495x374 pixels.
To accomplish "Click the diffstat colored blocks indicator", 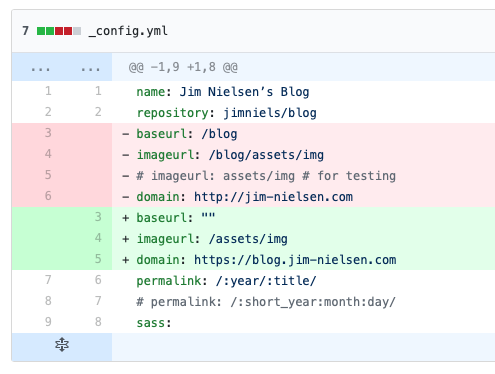I will click(59, 31).
